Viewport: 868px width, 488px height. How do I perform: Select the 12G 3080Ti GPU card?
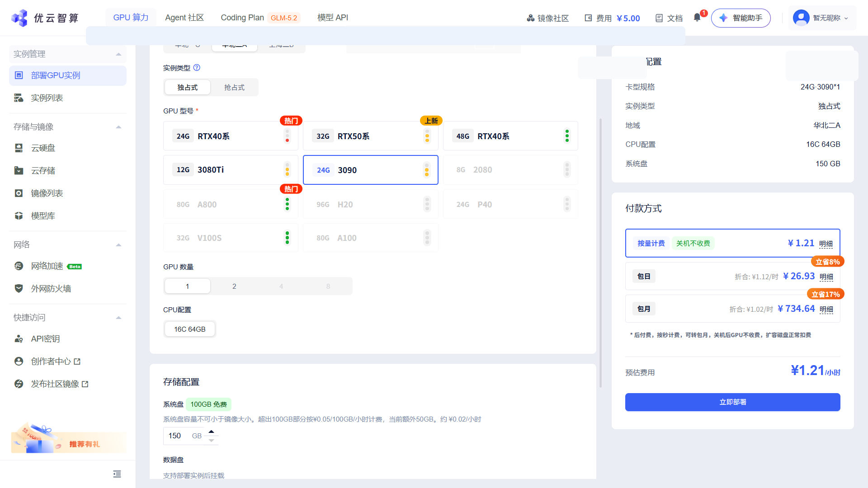coord(231,170)
